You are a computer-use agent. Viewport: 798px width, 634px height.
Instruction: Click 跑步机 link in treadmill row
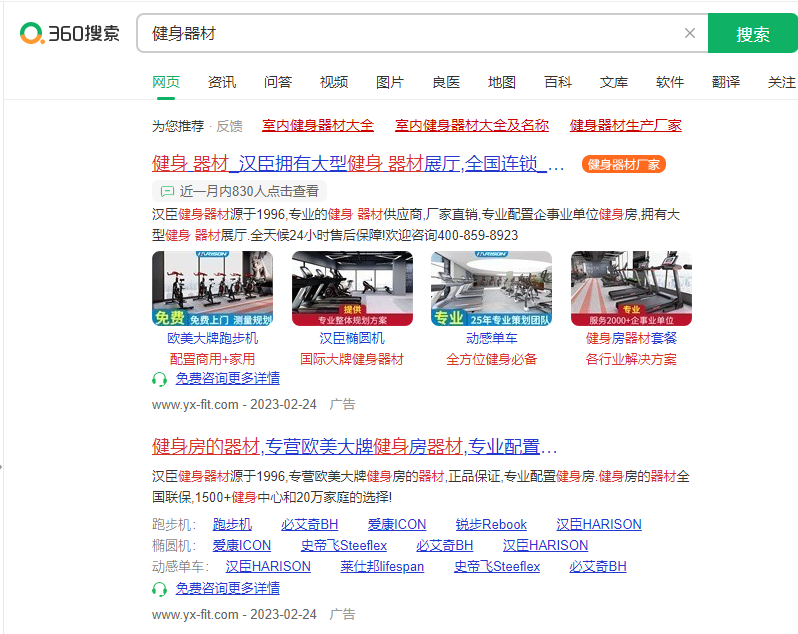click(x=232, y=524)
